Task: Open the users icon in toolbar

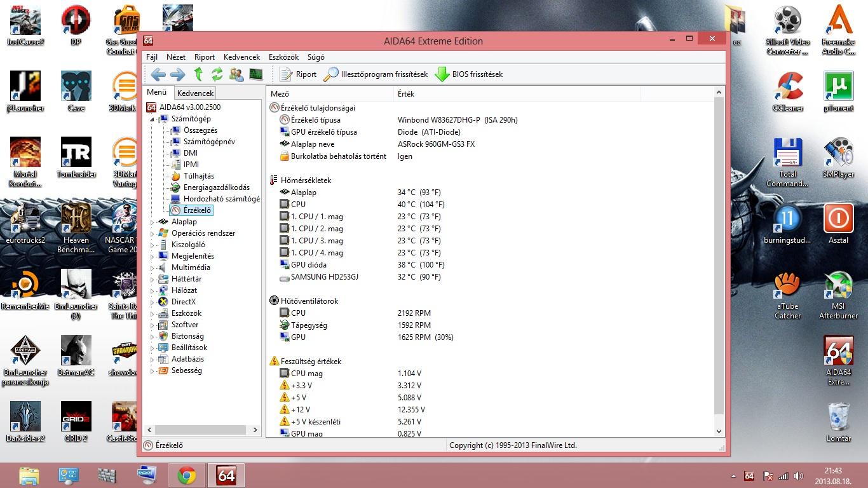Action: 236,74
